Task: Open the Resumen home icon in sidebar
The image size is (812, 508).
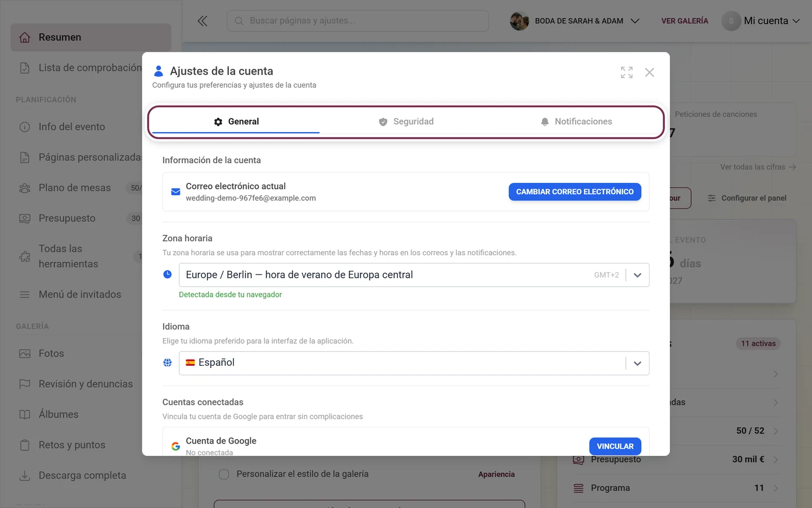Action: click(x=25, y=37)
